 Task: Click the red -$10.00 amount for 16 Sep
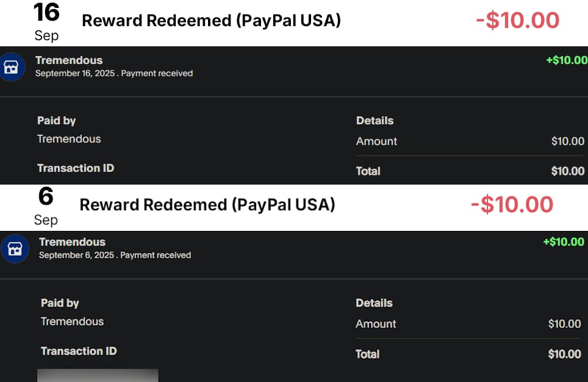[517, 21]
